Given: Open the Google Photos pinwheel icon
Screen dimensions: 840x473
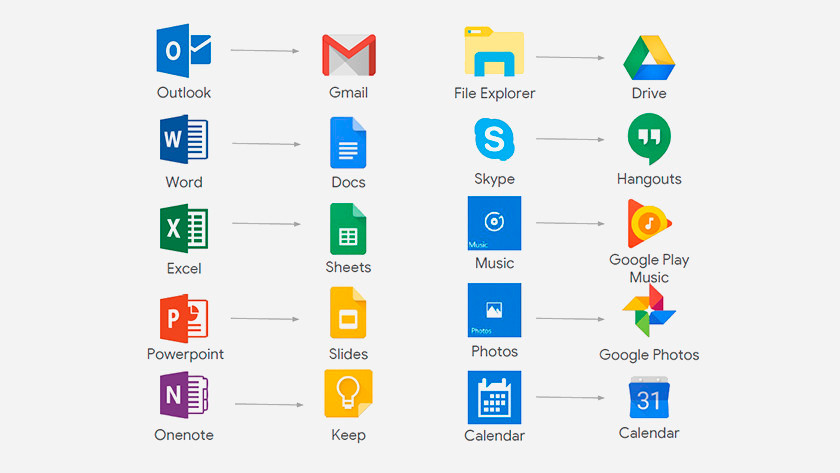Looking at the screenshot, I should pyautogui.click(x=649, y=312).
